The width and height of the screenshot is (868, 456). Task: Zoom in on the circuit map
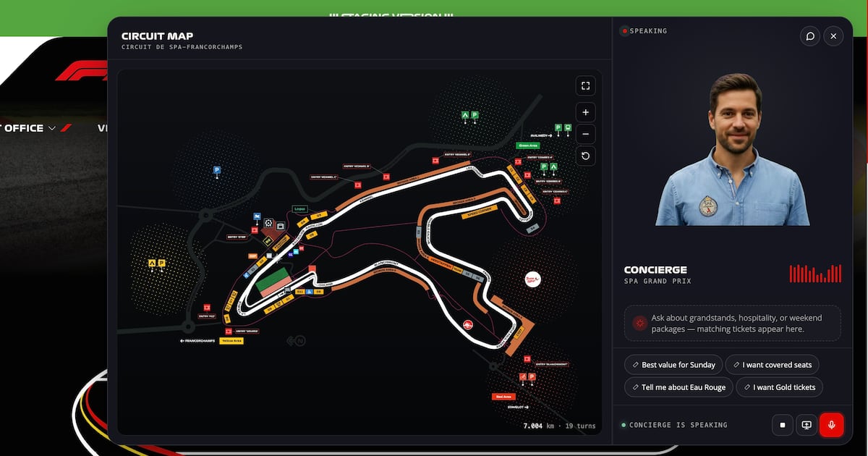[585, 112]
